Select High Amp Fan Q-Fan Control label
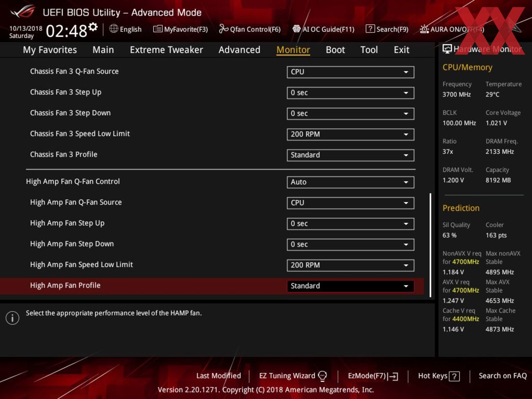 (x=73, y=182)
